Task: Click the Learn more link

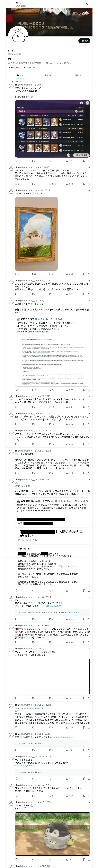Action: [73, 613]
